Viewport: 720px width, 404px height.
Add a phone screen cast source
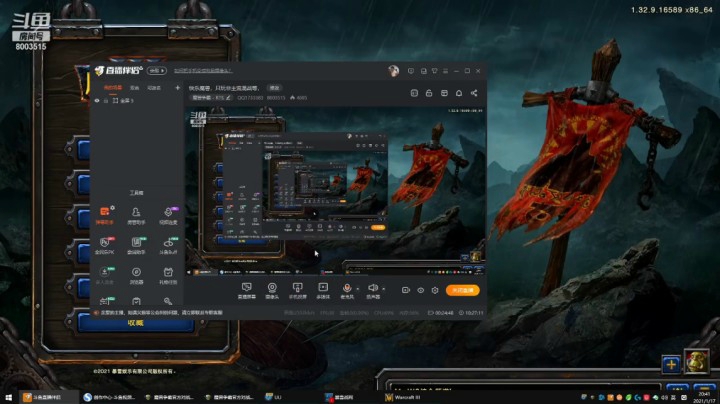click(298, 291)
